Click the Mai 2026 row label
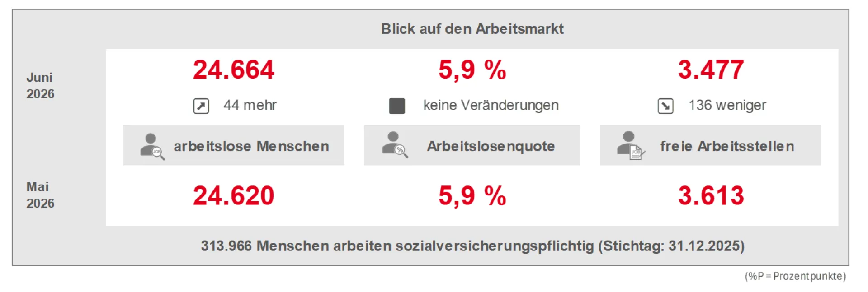The image size is (868, 292). (40, 195)
